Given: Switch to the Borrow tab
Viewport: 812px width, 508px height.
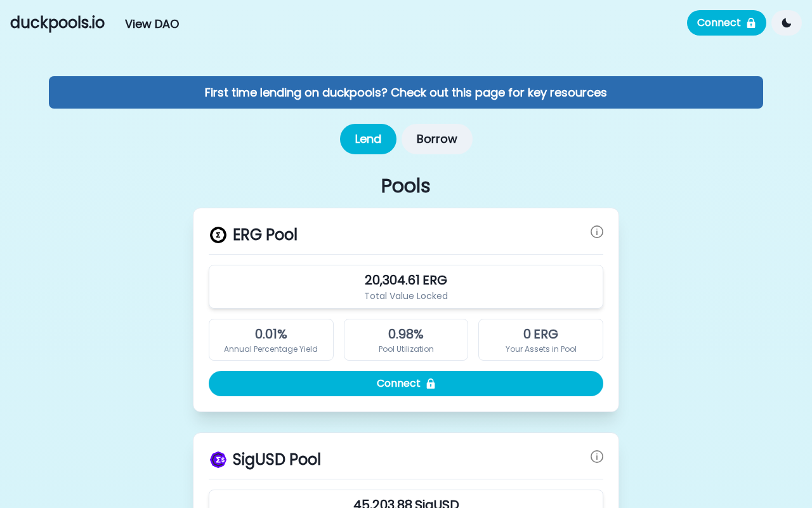Looking at the screenshot, I should tap(436, 139).
